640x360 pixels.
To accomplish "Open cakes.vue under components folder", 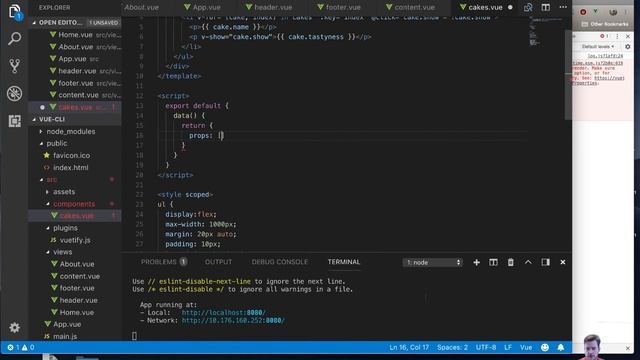I will (x=76, y=216).
